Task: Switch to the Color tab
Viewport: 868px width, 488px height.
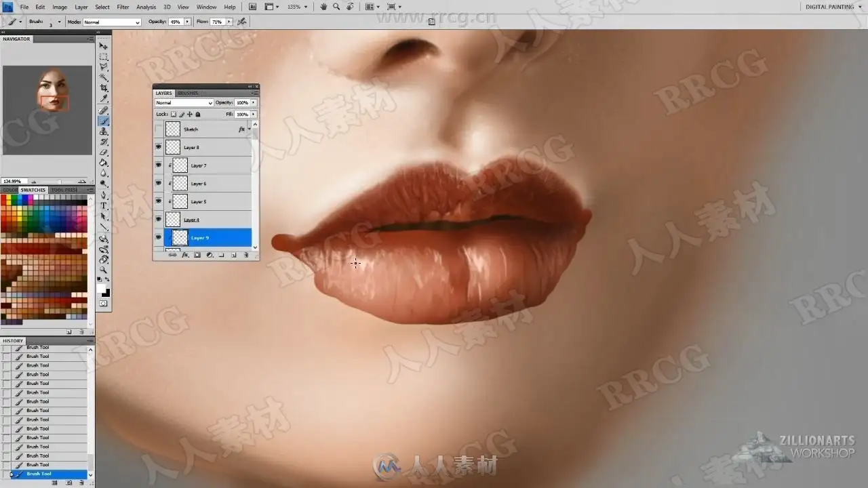Action: (x=9, y=190)
